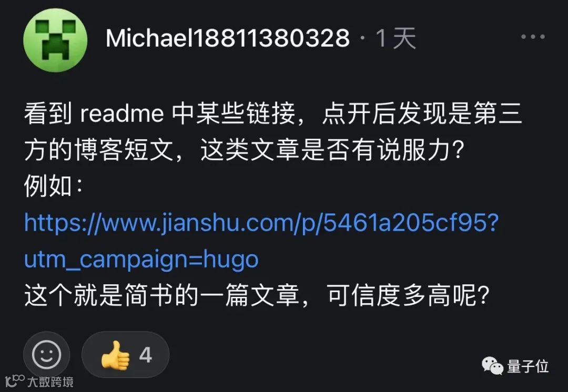
Task: Click the "1天" comment timestamp
Action: (x=395, y=38)
